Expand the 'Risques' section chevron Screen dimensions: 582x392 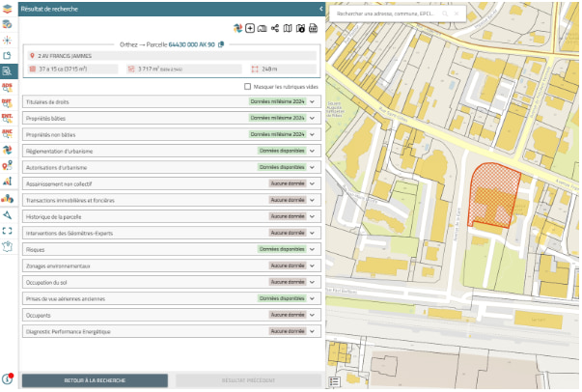(x=313, y=249)
